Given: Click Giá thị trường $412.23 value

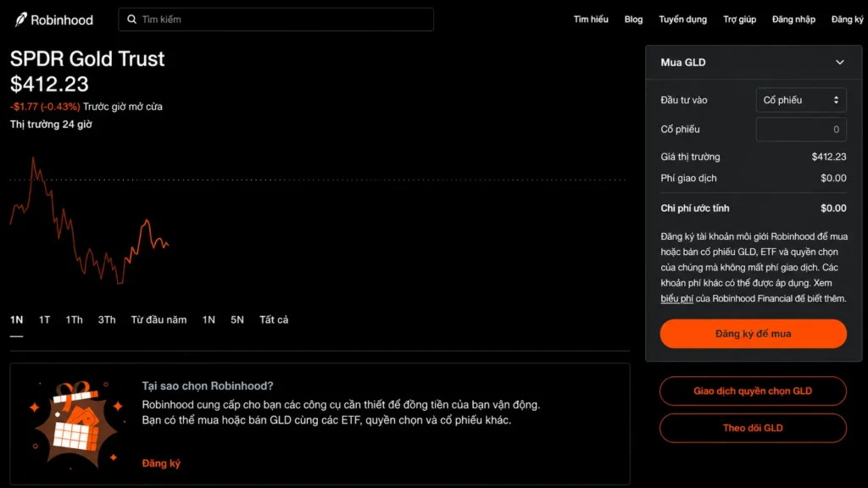Looking at the screenshot, I should (829, 157).
